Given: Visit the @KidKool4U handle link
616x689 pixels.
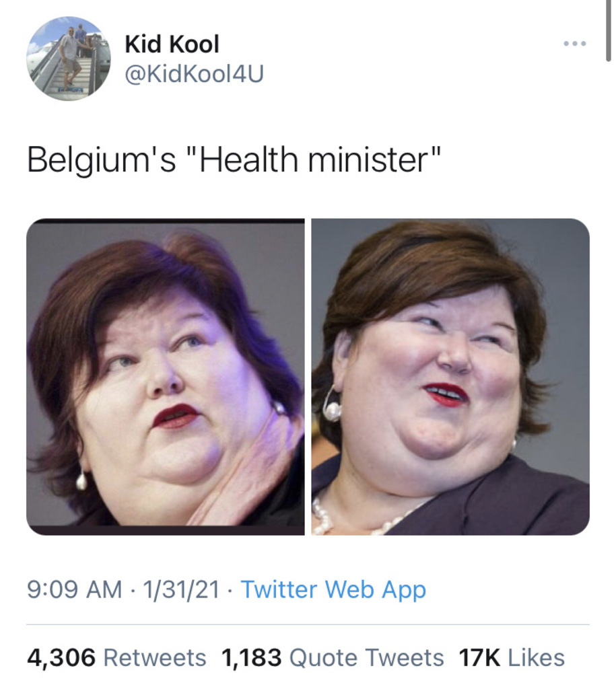Looking at the screenshot, I should pyautogui.click(x=195, y=73).
